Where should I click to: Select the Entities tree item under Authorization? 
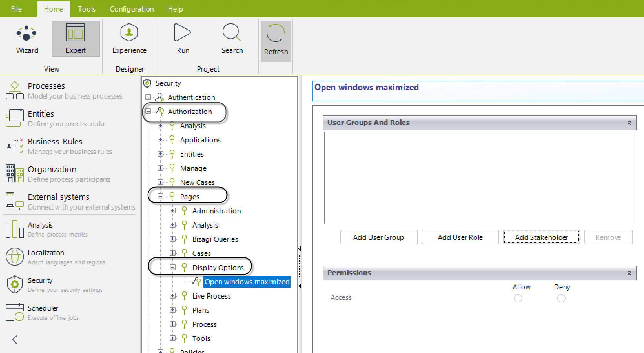point(192,154)
